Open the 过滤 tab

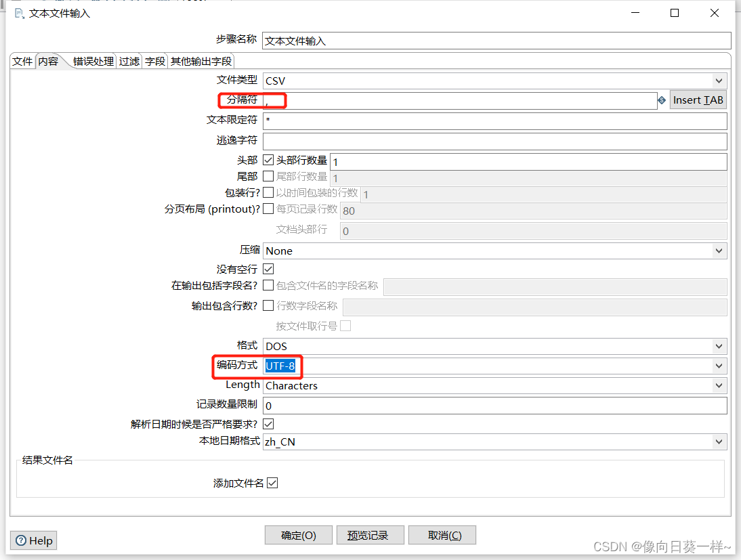129,62
